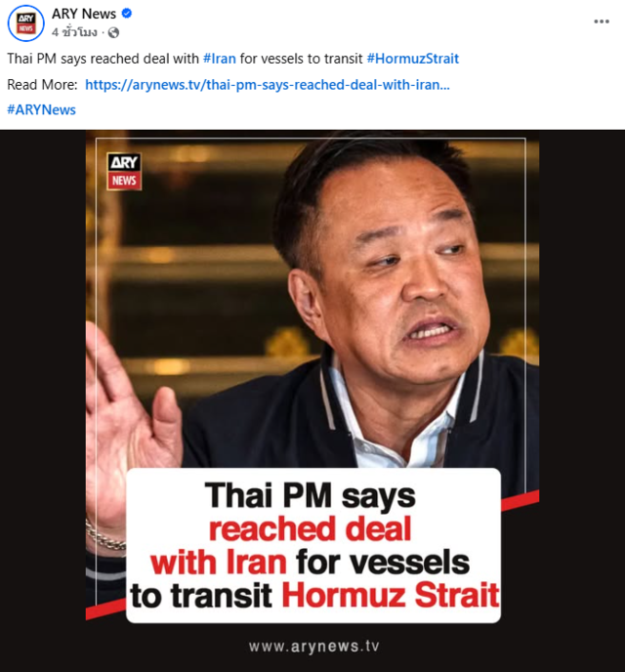This screenshot has width=625, height=672.
Task: Click the red reached deal text in image
Action: click(311, 528)
